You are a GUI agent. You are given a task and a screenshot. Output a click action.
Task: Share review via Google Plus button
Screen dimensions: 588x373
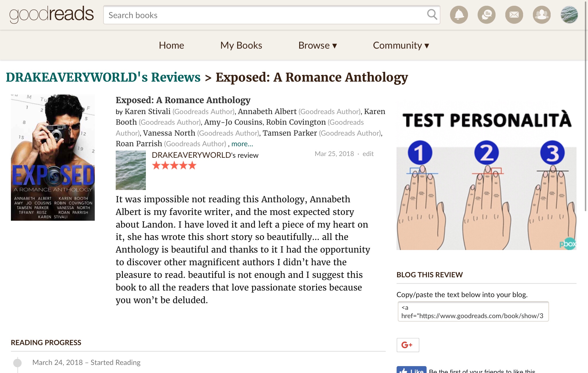[408, 345]
